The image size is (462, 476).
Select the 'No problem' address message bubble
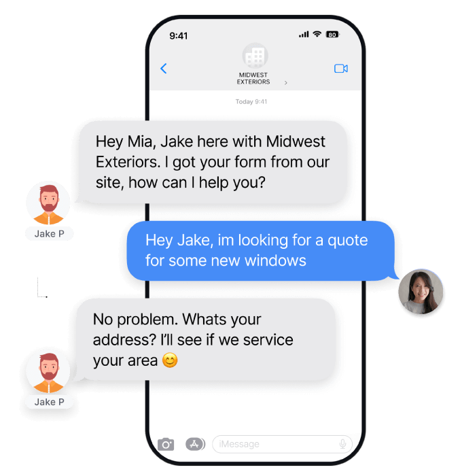click(x=206, y=339)
